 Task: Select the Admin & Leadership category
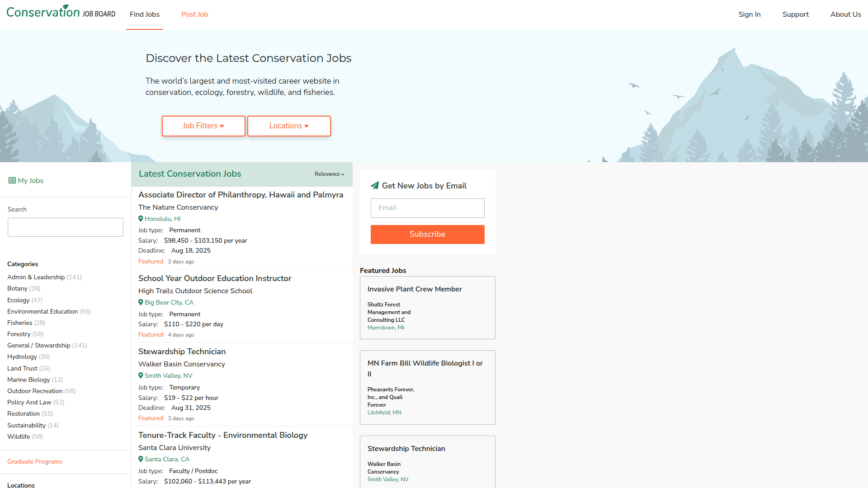click(x=36, y=277)
